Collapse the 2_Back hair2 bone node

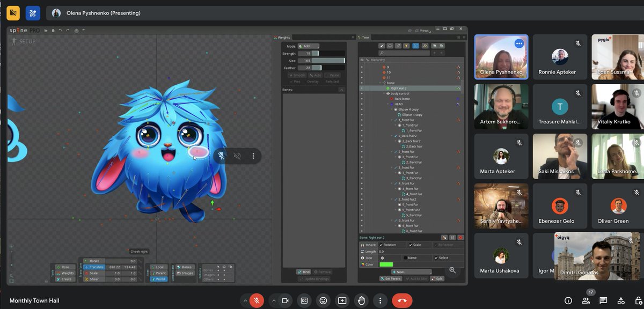pos(392,136)
